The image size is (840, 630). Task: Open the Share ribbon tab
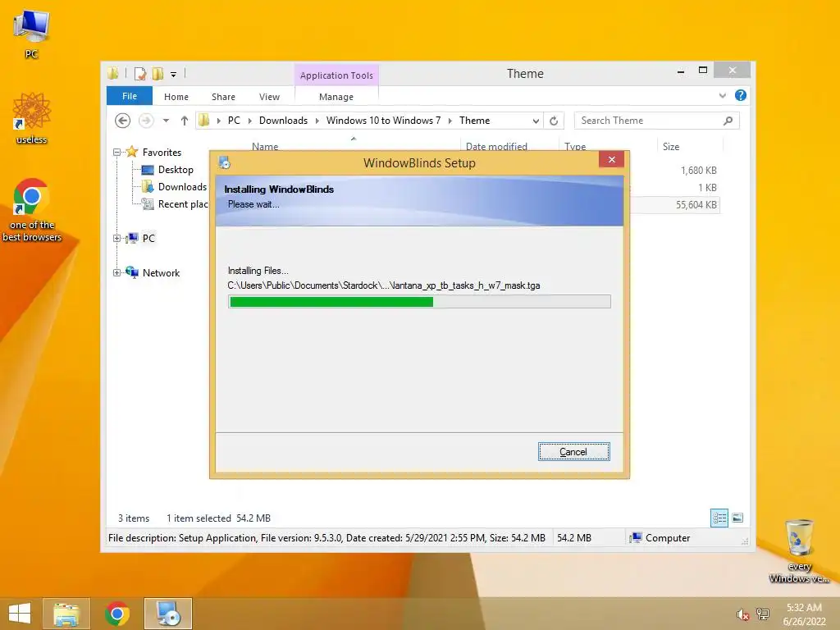223,97
